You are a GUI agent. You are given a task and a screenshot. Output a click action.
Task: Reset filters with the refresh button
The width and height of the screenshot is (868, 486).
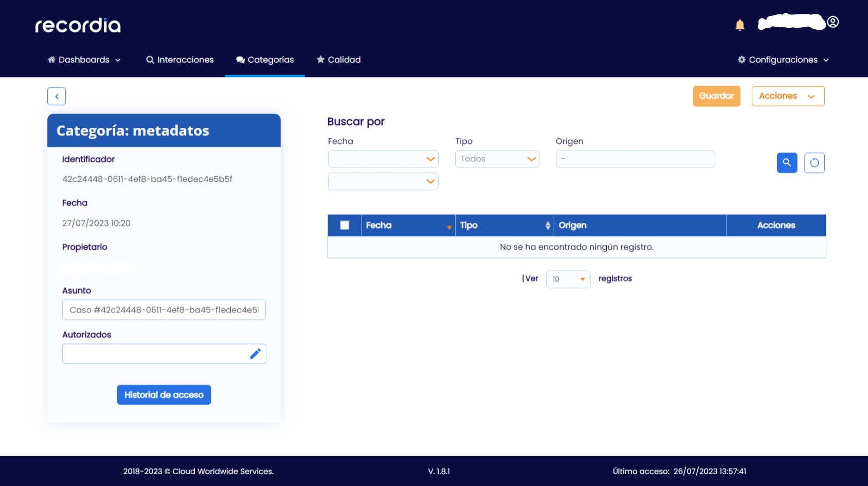[815, 163]
